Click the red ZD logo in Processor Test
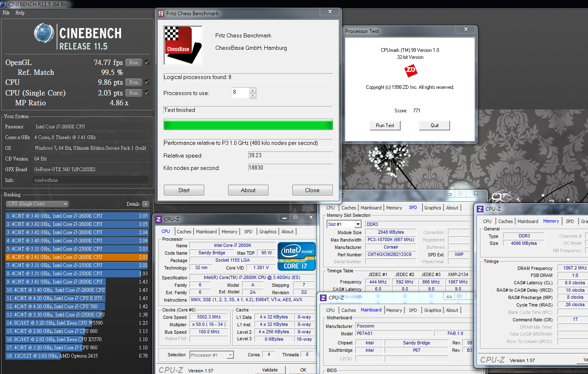Viewport: 588px width, 374px height. click(411, 71)
